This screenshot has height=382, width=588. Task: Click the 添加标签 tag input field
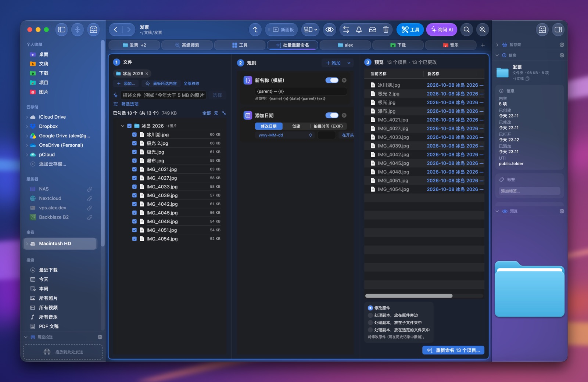(x=530, y=191)
